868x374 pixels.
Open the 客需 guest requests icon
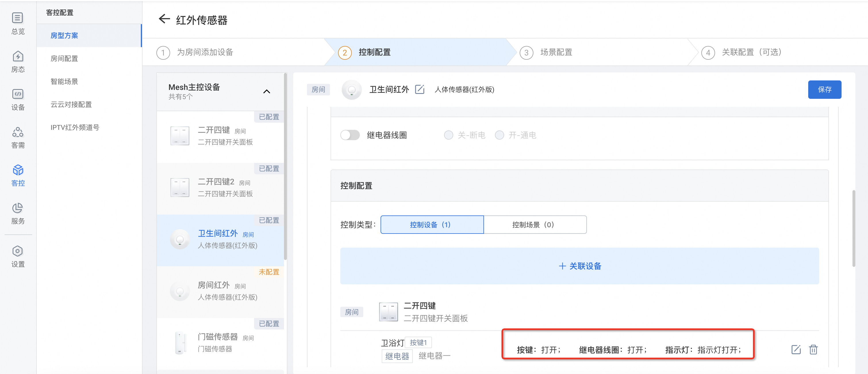(18, 138)
